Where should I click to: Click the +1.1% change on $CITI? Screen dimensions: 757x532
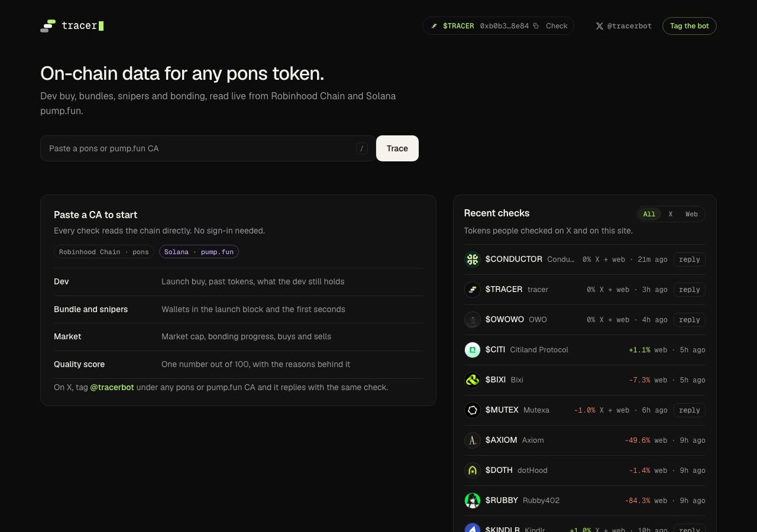[x=639, y=350]
